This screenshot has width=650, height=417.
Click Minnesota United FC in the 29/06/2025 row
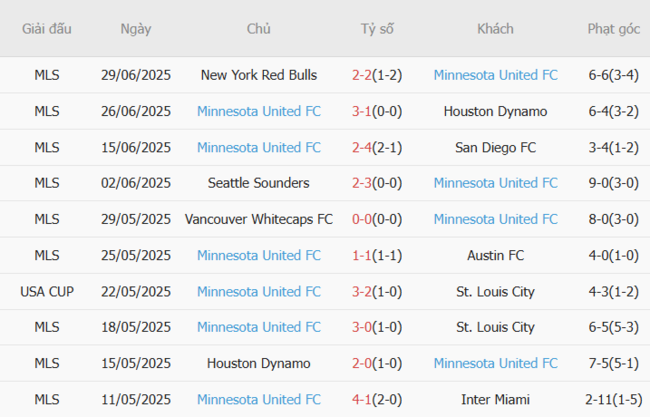495,75
